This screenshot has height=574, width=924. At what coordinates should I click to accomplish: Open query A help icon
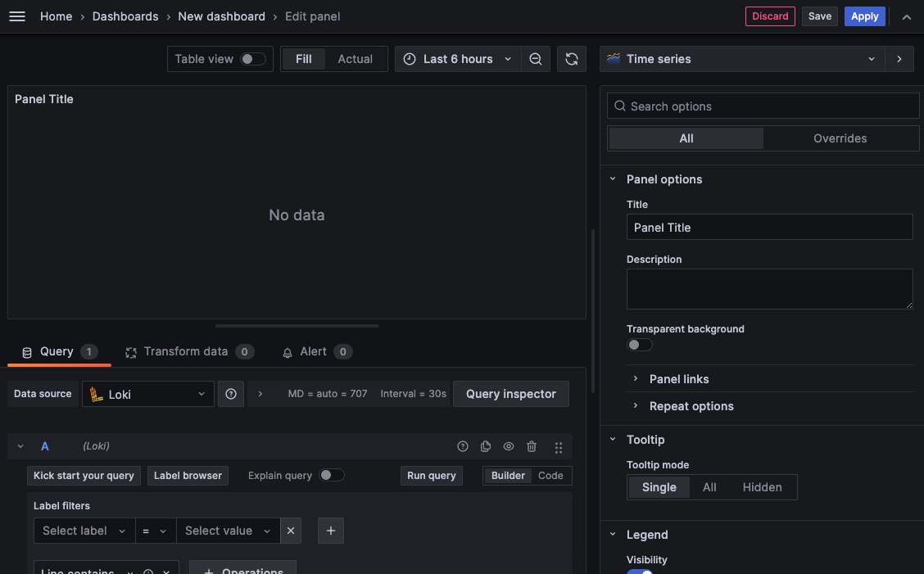(x=463, y=446)
